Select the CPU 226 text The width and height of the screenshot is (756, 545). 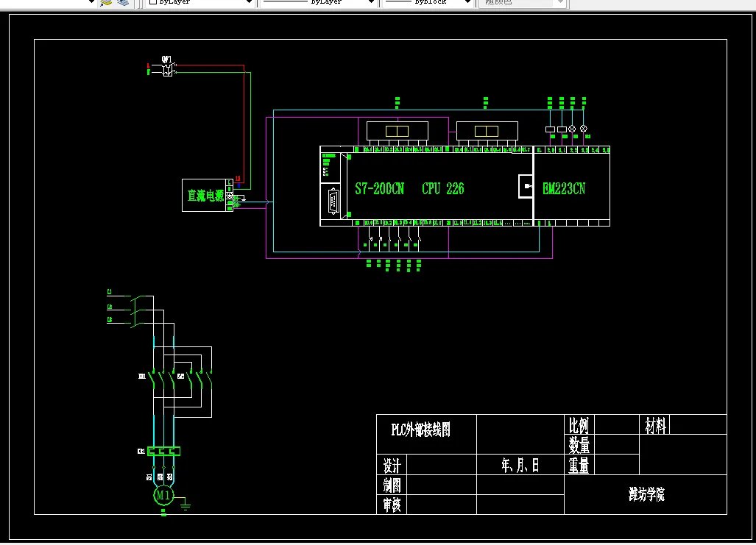pos(442,188)
